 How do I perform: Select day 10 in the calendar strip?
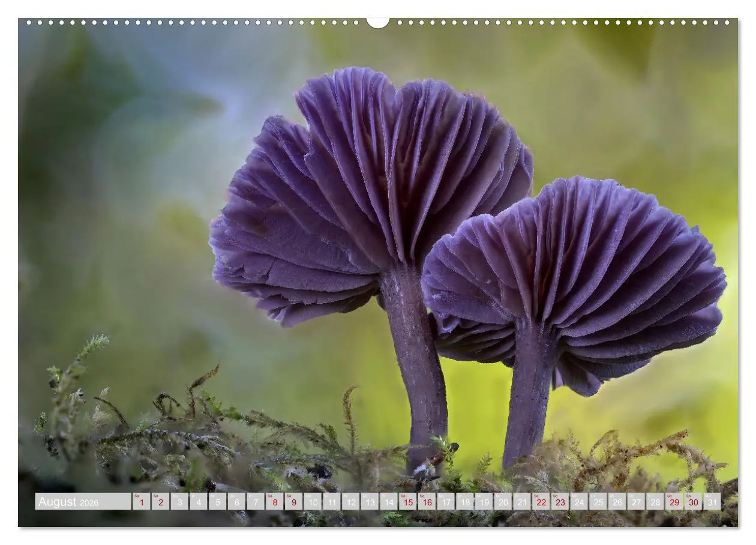(313, 502)
